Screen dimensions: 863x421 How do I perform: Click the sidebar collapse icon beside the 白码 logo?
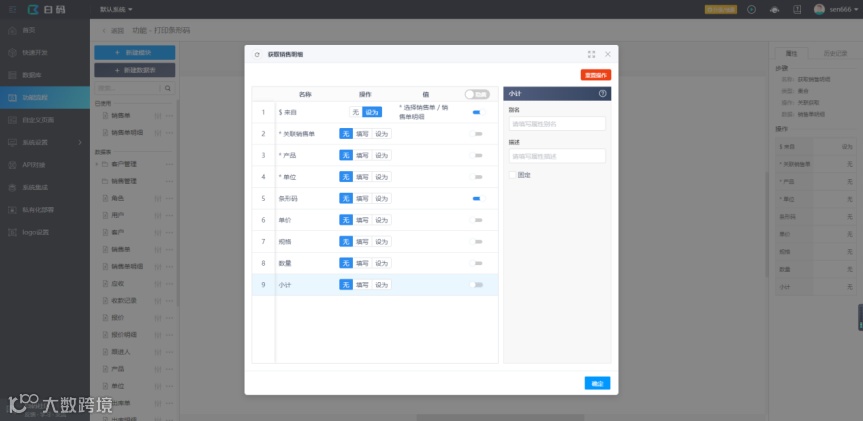[x=13, y=9]
